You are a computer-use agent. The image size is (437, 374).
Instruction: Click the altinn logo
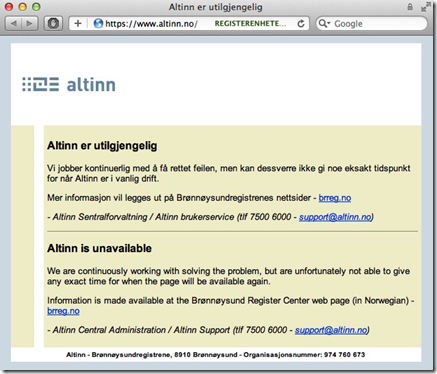(x=69, y=84)
